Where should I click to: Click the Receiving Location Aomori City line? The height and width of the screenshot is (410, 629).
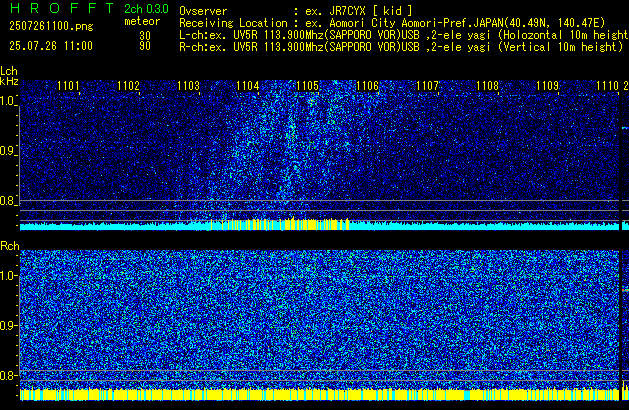click(392, 23)
